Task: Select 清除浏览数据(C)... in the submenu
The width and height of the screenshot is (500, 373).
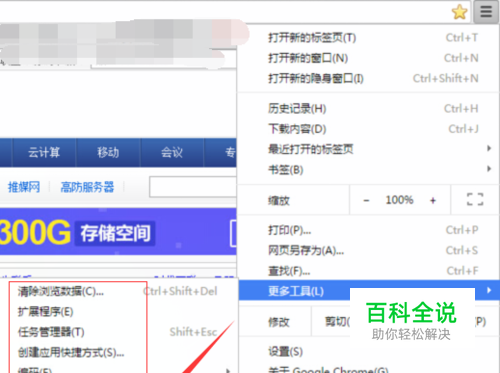Action: 117,291
